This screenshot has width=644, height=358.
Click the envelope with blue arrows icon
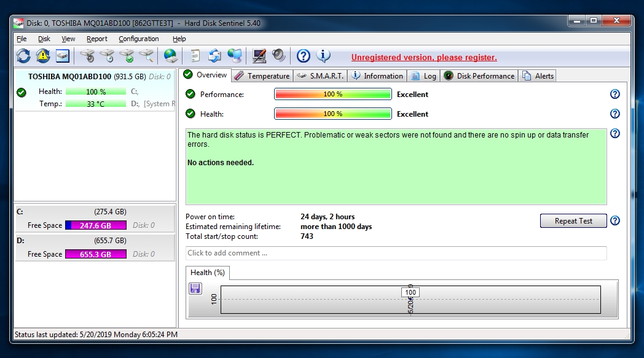click(214, 56)
